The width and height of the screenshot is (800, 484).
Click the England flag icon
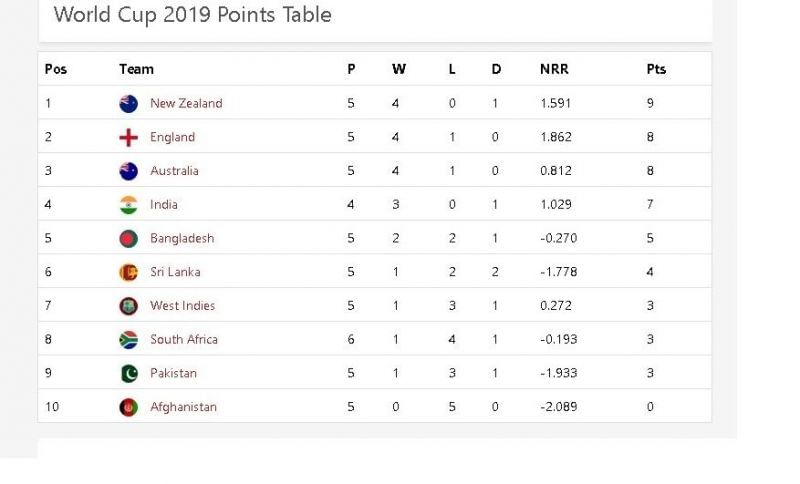point(128,137)
